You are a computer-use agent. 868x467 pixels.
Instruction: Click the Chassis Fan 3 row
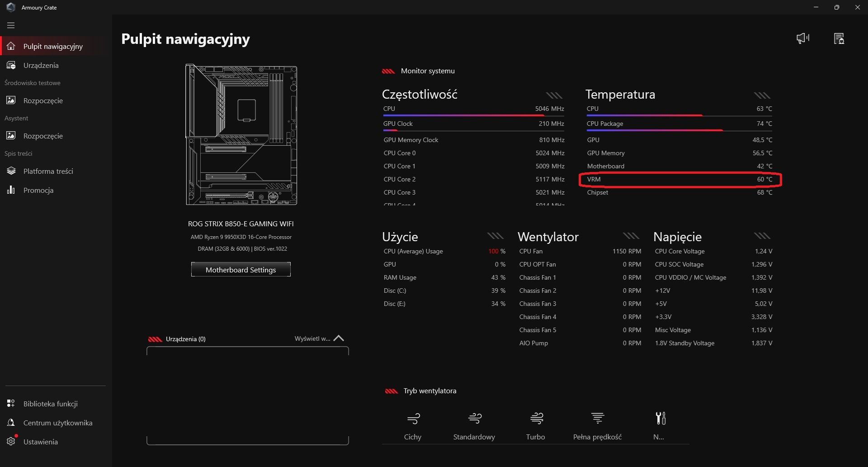click(x=580, y=304)
